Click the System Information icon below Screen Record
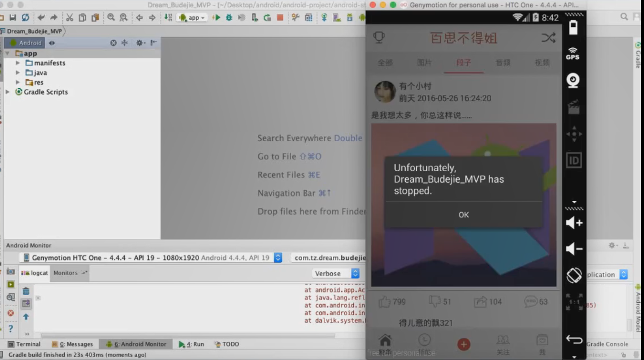644x360 pixels. [10, 297]
